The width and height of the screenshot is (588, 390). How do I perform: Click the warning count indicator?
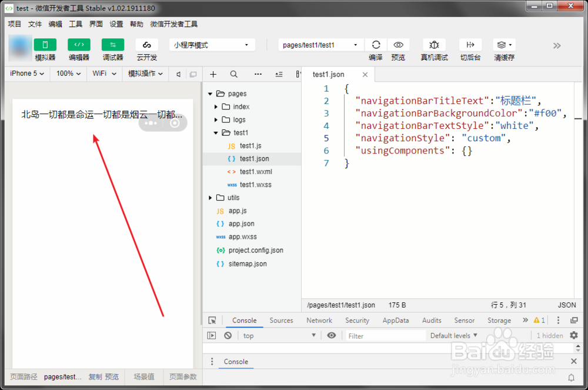click(x=539, y=320)
